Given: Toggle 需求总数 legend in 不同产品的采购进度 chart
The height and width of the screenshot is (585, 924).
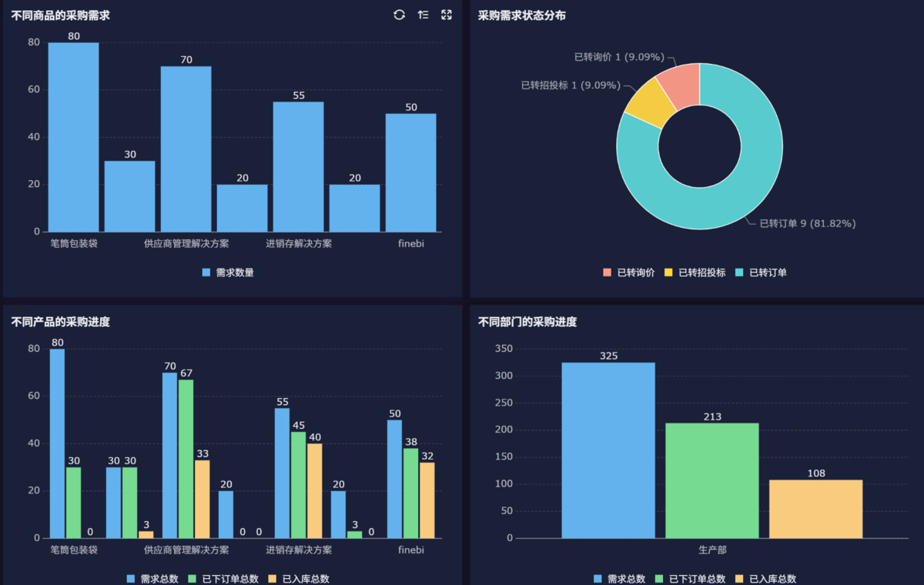Looking at the screenshot, I should [x=152, y=579].
